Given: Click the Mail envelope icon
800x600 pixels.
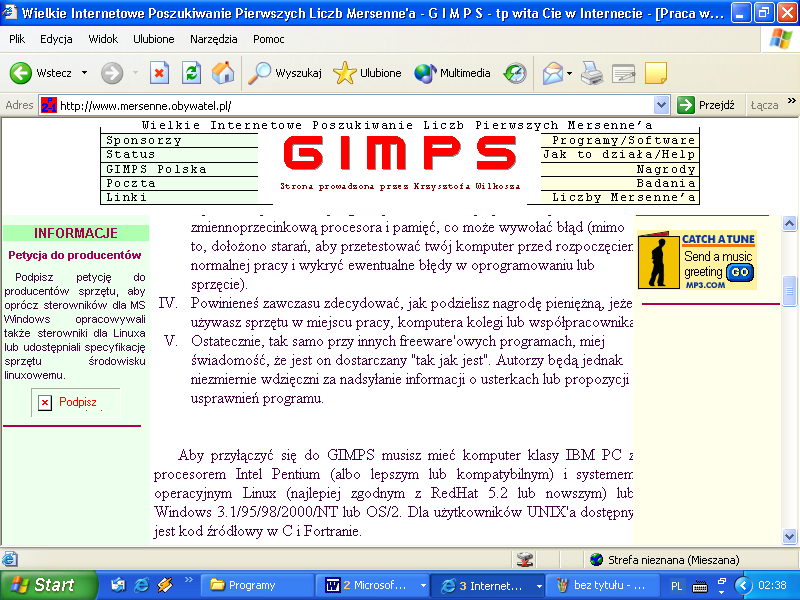Looking at the screenshot, I should coord(553,73).
